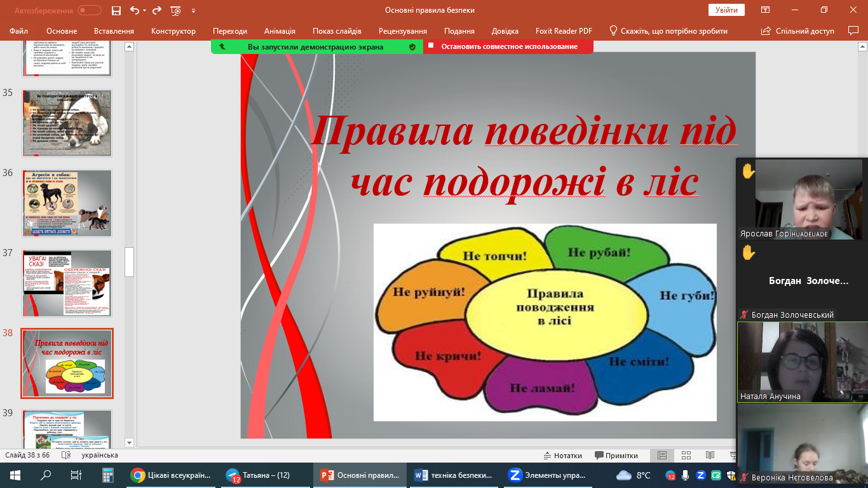Click the Увійти sign-in button
Screen dimensions: 868x488
pos(726,10)
